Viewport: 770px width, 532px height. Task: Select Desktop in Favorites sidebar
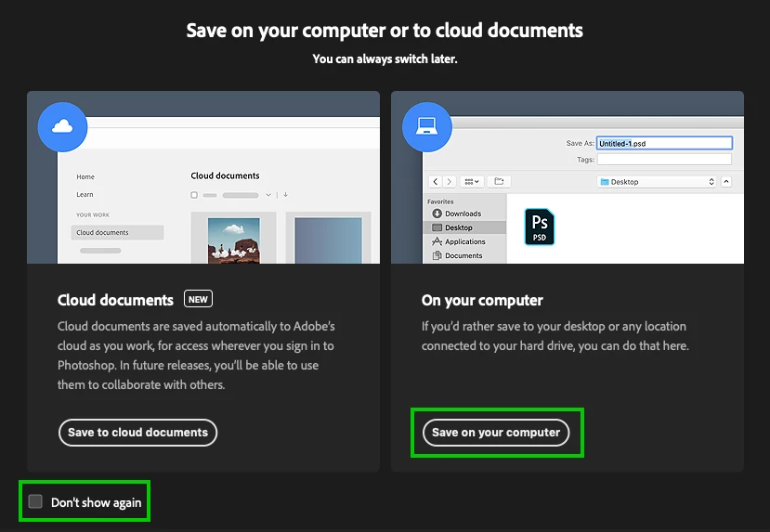(x=464, y=227)
